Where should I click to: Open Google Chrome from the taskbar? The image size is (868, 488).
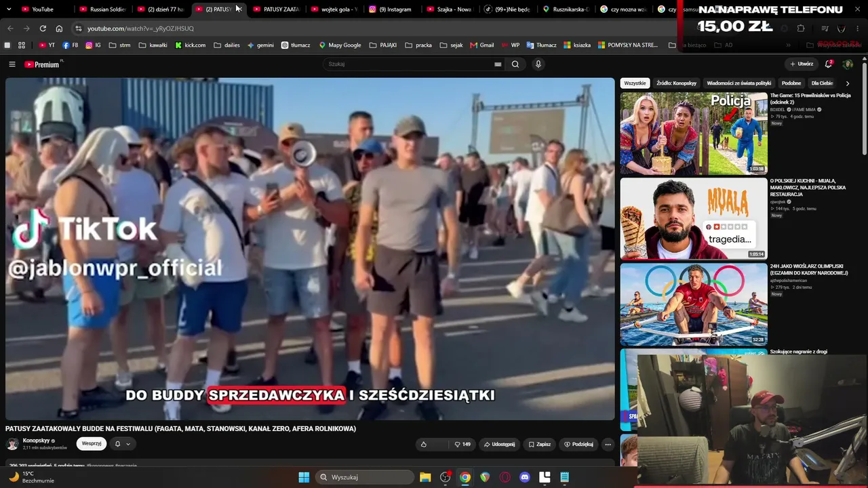pos(465,477)
